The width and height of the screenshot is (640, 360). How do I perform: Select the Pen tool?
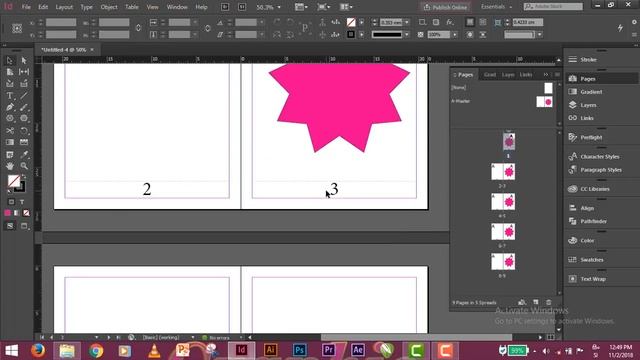[x=10, y=107]
